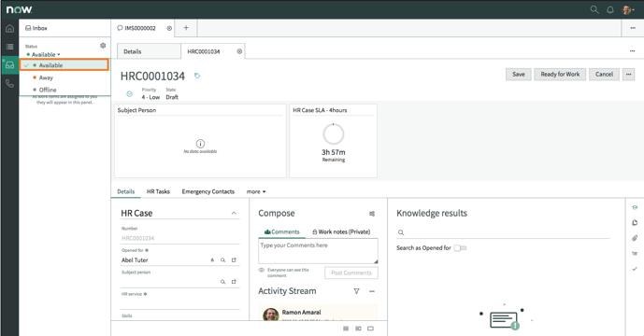Click Ramon Amaral avatar in activity
Viewport: 644px width, 336px height.
(271, 315)
